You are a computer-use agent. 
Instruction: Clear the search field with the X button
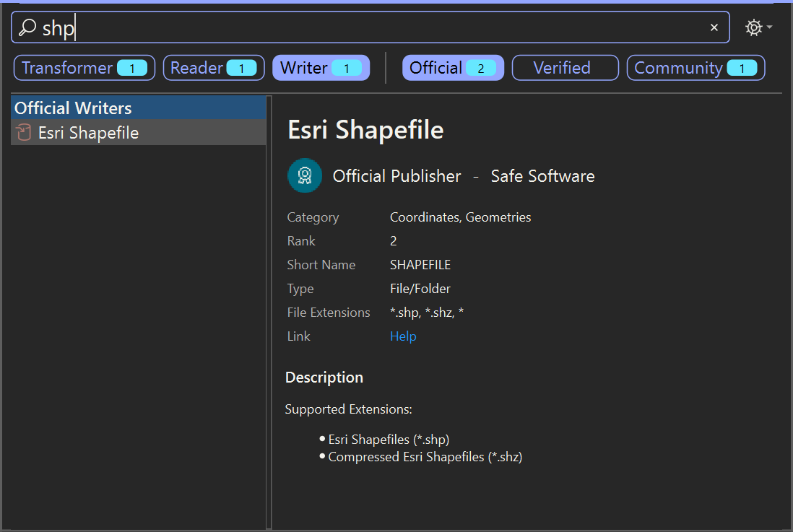[x=714, y=27]
